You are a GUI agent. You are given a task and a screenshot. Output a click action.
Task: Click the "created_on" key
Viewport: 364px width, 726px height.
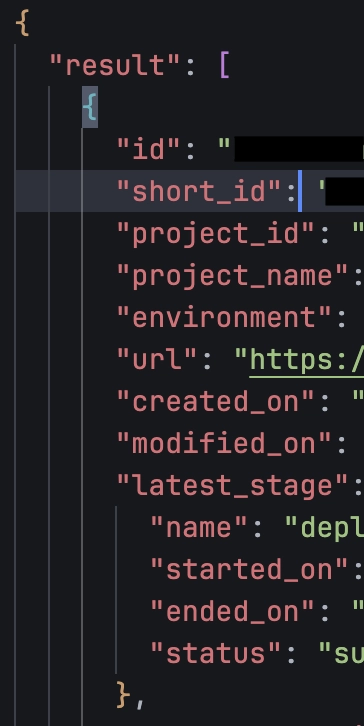click(216, 401)
